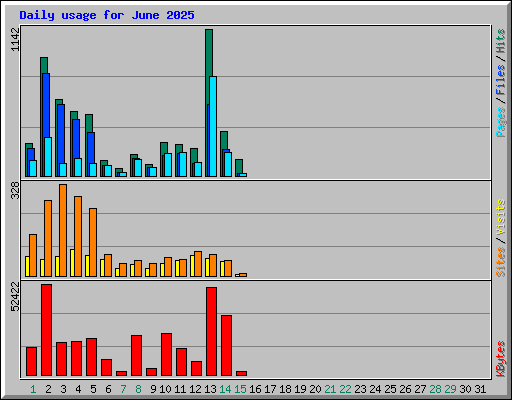Click day label 9 on the axis
512x400 pixels.
153,389
